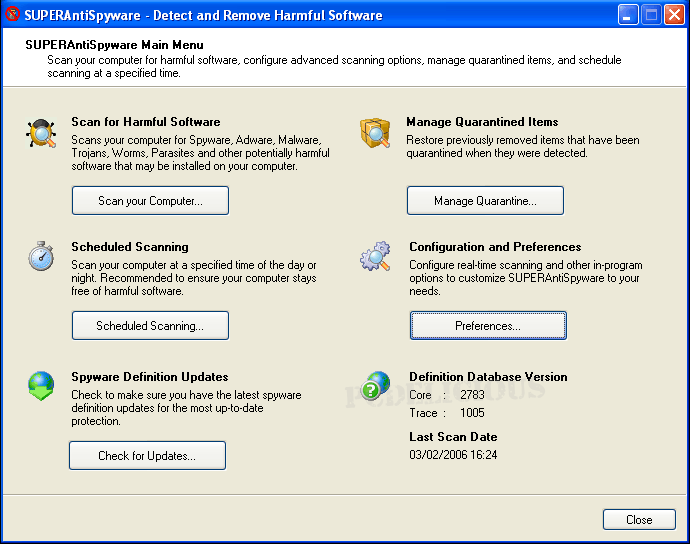This screenshot has height=544, width=690.
Task: Minimize the SUPERAntiSpyware window
Action: pyautogui.click(x=628, y=15)
